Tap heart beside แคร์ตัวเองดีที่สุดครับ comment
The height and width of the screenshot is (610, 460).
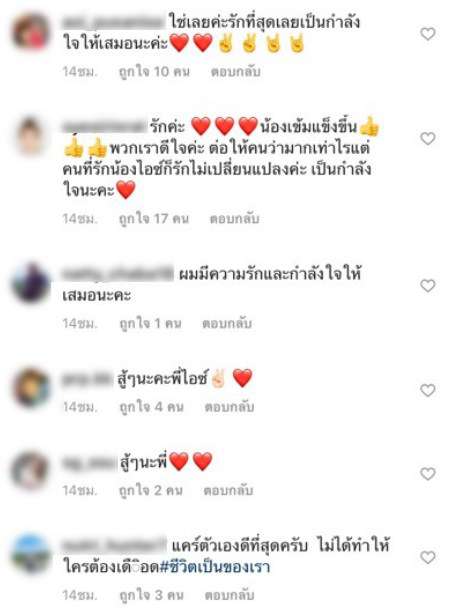click(428, 557)
